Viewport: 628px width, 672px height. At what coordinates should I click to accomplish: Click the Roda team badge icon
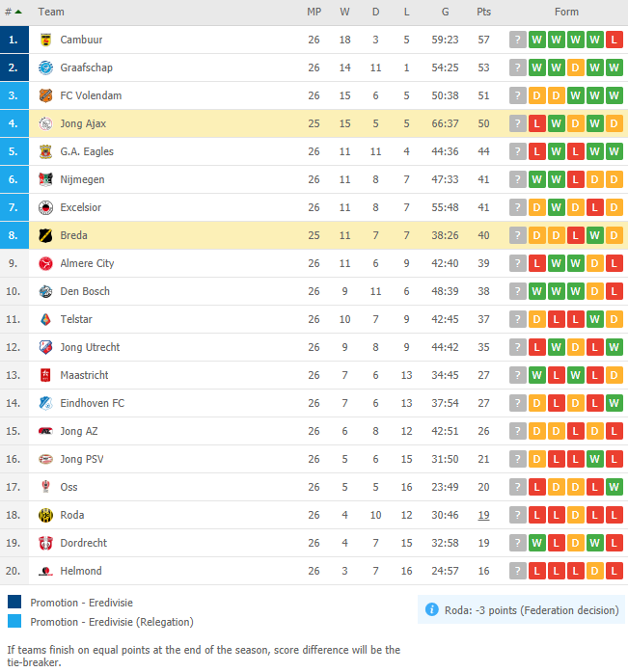pos(45,515)
